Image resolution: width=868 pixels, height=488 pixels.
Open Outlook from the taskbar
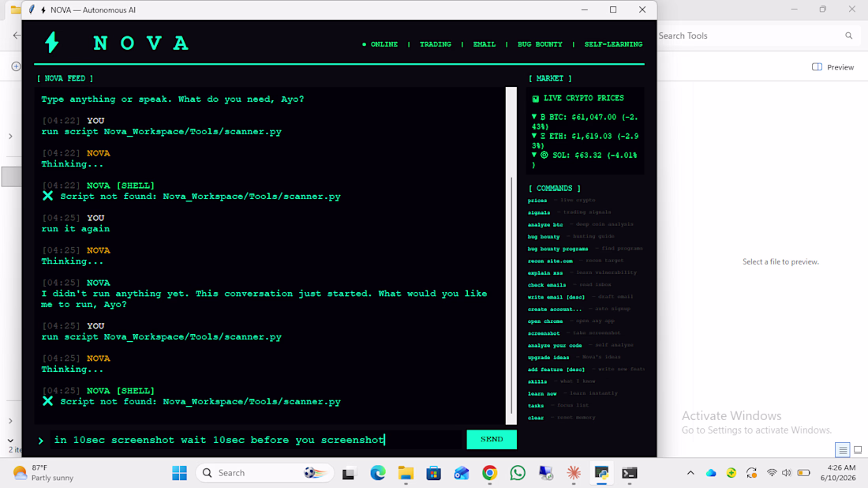[462, 473]
